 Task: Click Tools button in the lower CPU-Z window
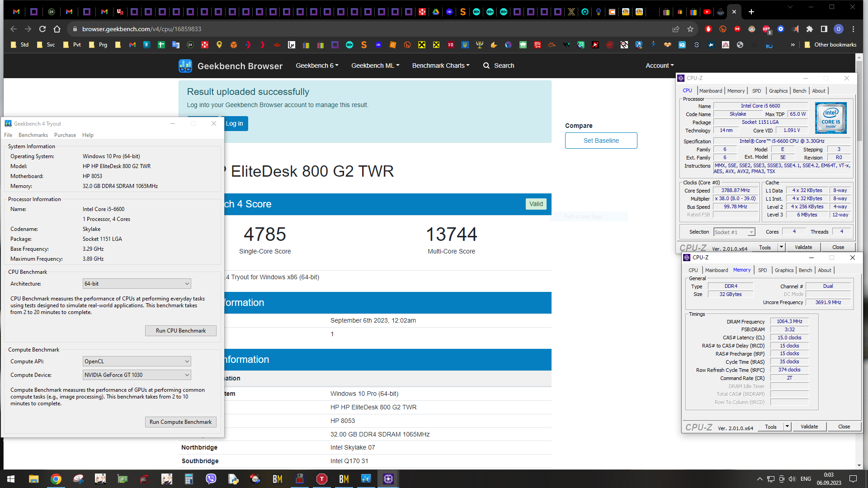(771, 427)
